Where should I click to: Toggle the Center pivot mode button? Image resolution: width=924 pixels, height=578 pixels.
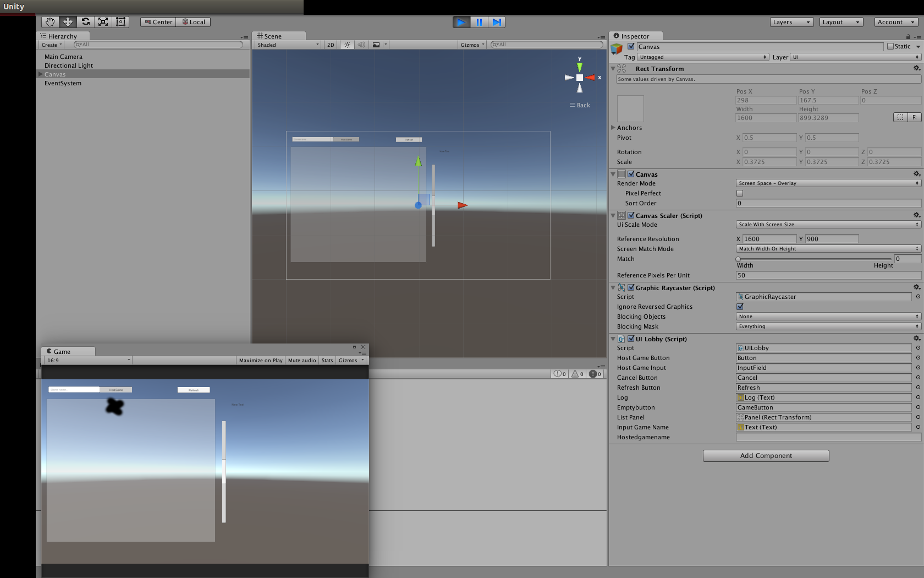click(x=158, y=22)
